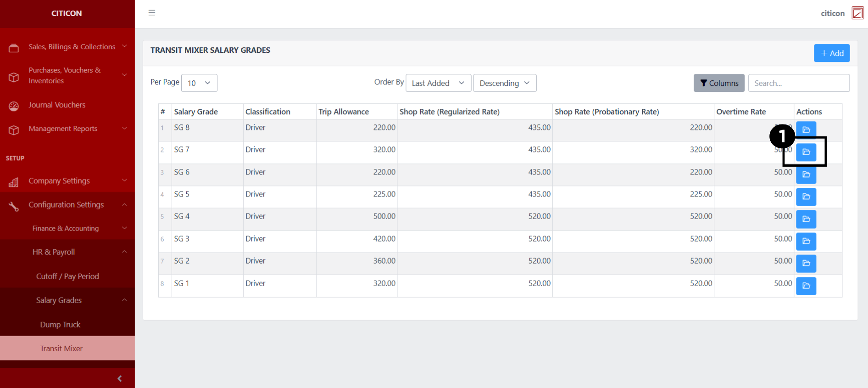
Task: Open the SG 1 row folder action
Action: tap(806, 286)
